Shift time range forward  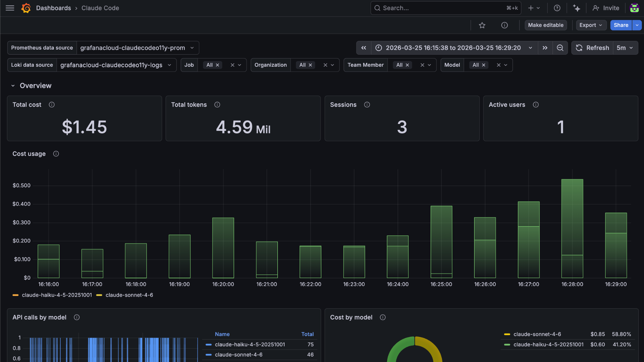[x=545, y=48]
